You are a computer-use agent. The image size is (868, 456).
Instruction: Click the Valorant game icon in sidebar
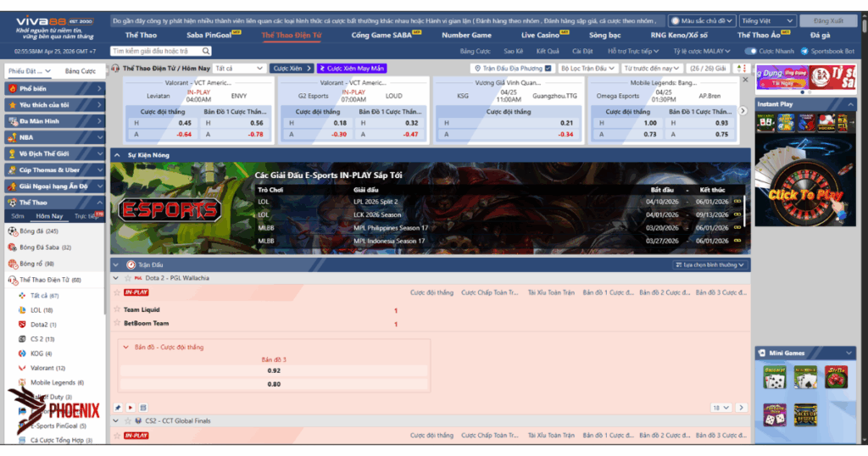[x=22, y=368]
